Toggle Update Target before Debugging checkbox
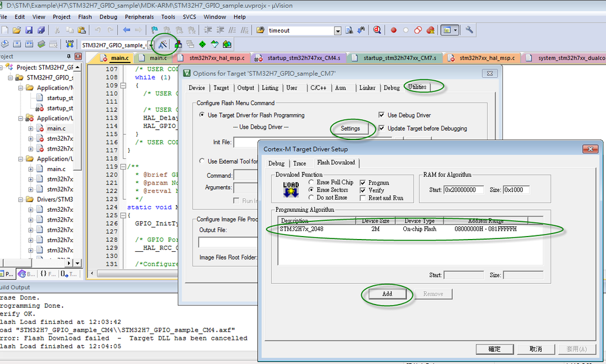606x364 pixels. point(382,128)
